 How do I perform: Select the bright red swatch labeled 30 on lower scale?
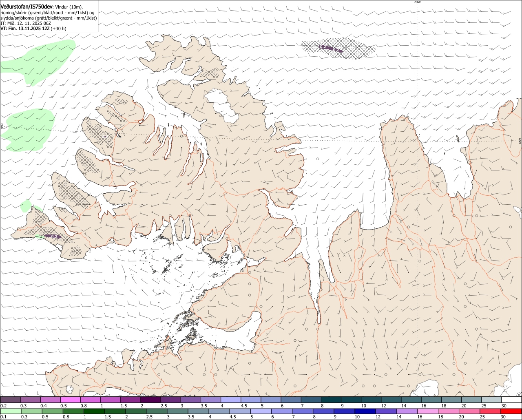(511, 411)
